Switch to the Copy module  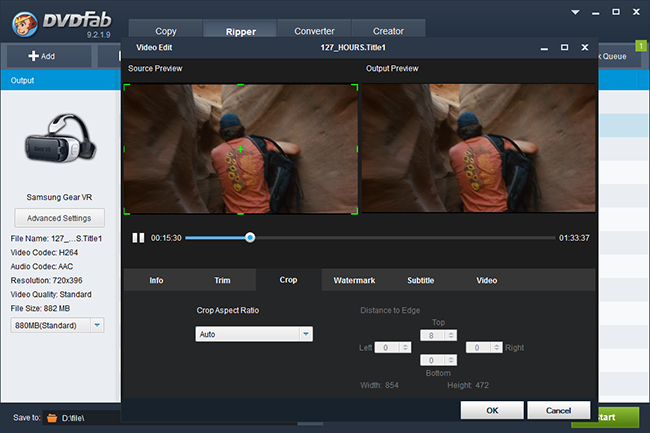165,31
